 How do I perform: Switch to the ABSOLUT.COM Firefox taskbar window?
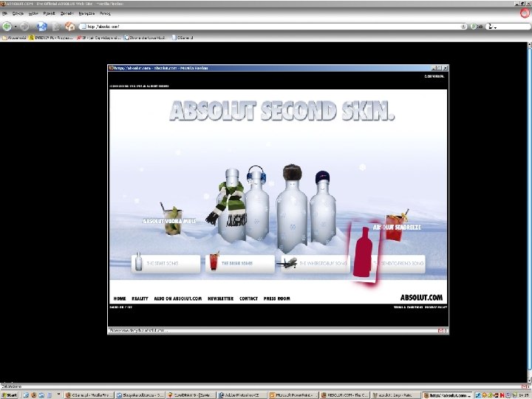click(345, 395)
